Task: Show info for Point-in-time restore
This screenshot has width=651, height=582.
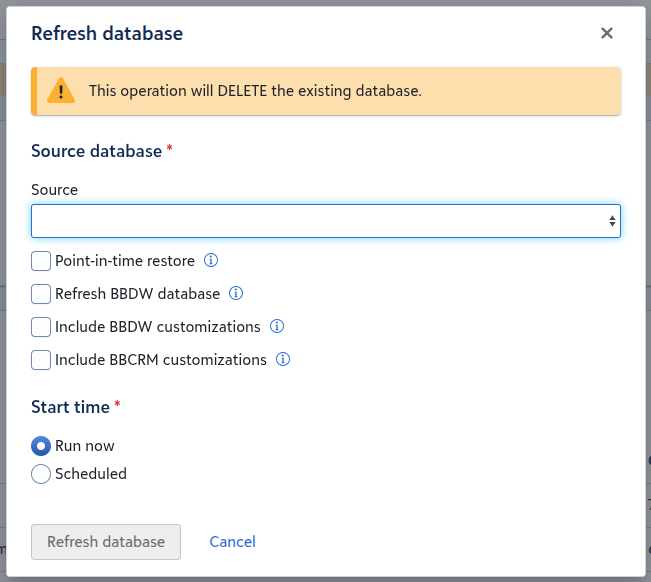Action: point(211,260)
